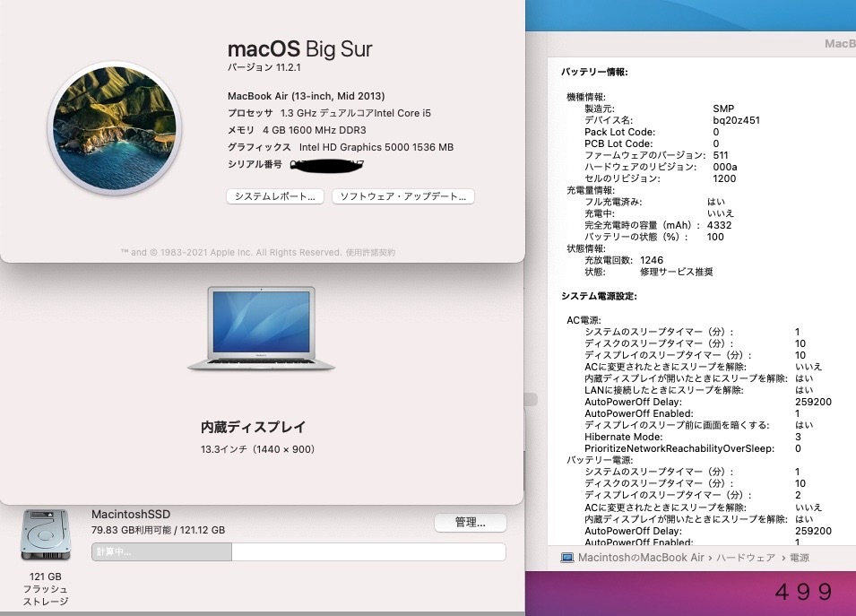
Task: Click the LANに接続したときにスリープを解除 row
Action: coord(699,390)
